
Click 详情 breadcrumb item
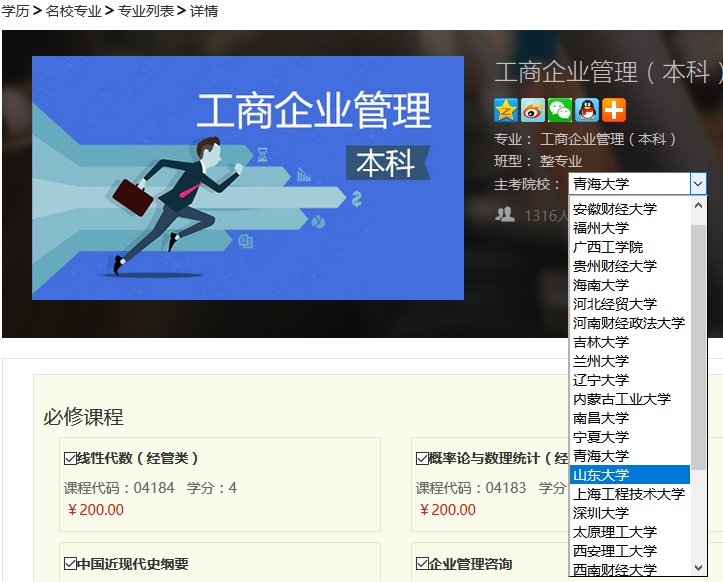tap(204, 11)
